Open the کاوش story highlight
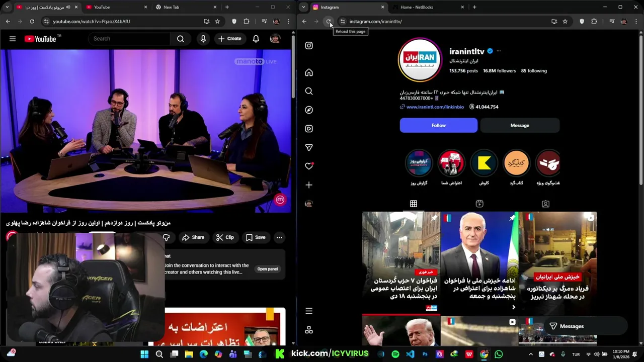This screenshot has width=644, height=362. pyautogui.click(x=484, y=163)
